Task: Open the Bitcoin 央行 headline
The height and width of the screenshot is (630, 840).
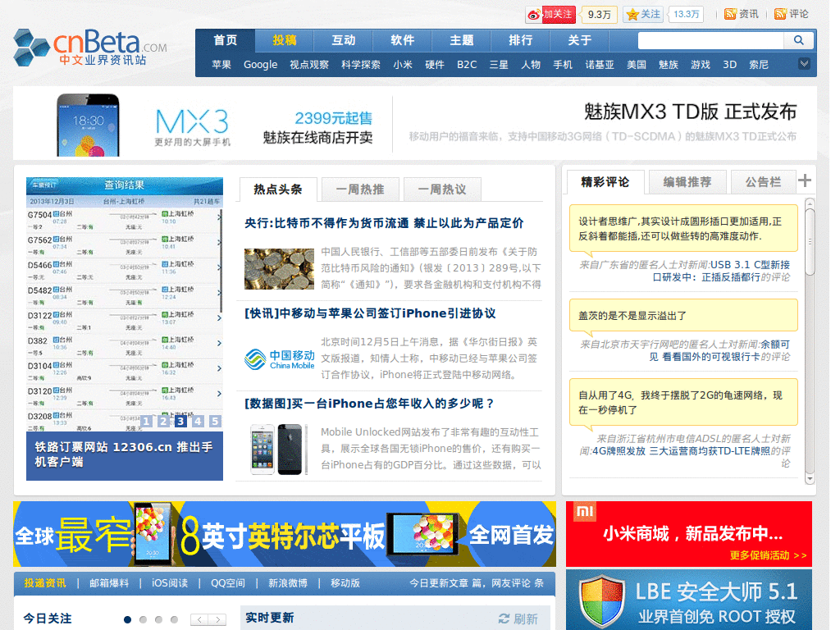Action: [x=384, y=223]
